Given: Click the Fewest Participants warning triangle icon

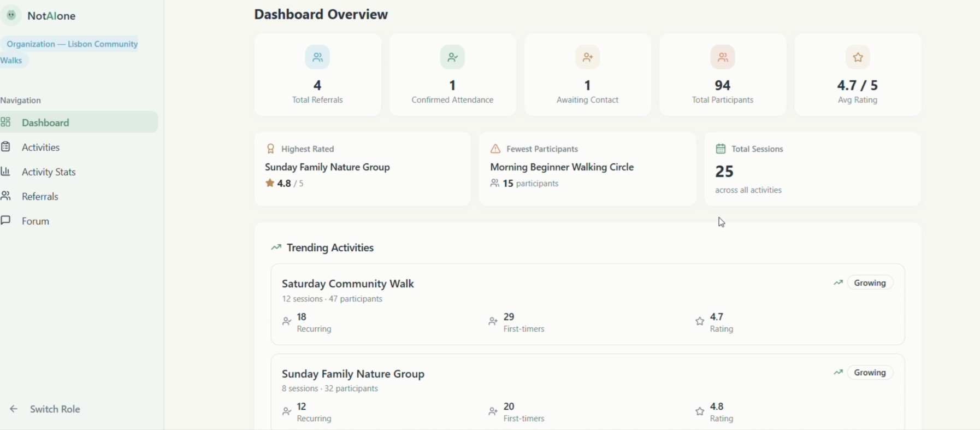Looking at the screenshot, I should point(495,149).
